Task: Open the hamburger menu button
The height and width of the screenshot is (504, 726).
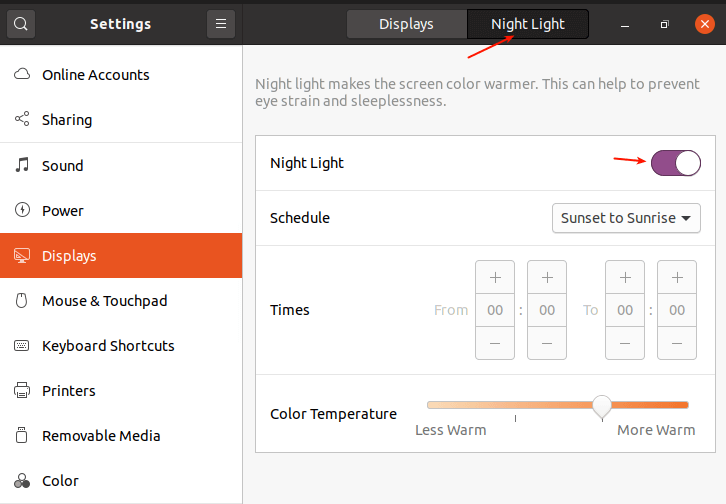Action: 221,24
